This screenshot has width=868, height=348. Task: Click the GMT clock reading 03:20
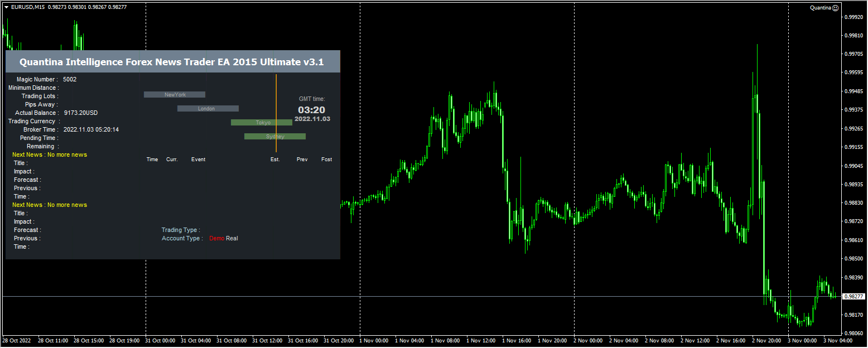311,110
